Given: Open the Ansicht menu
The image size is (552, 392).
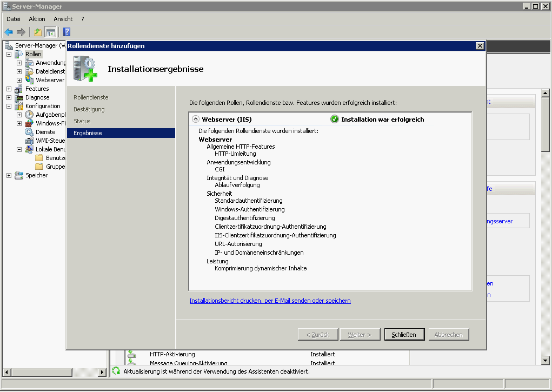Looking at the screenshot, I should pos(63,19).
